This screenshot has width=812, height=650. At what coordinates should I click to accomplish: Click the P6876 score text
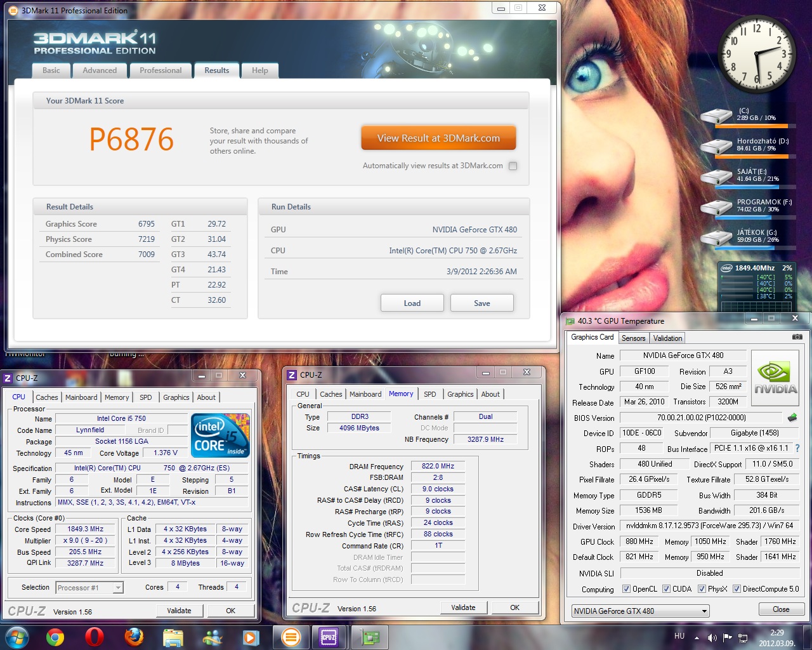(131, 140)
